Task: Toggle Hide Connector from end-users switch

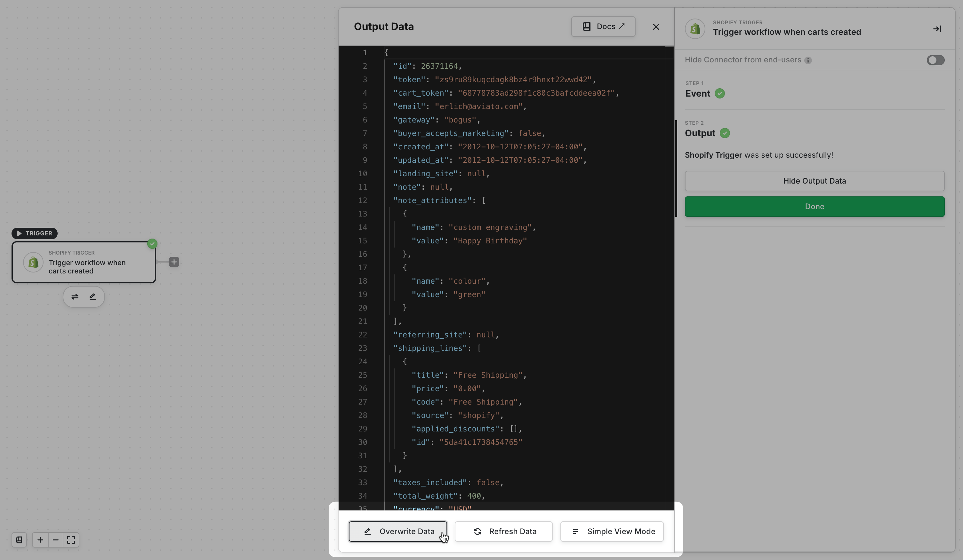Action: tap(935, 60)
